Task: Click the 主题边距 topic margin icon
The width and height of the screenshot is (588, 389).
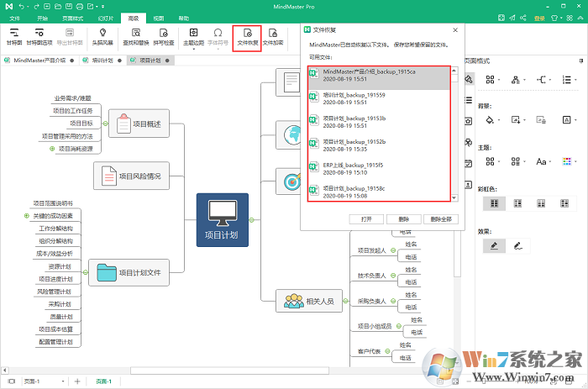Action: [192, 34]
